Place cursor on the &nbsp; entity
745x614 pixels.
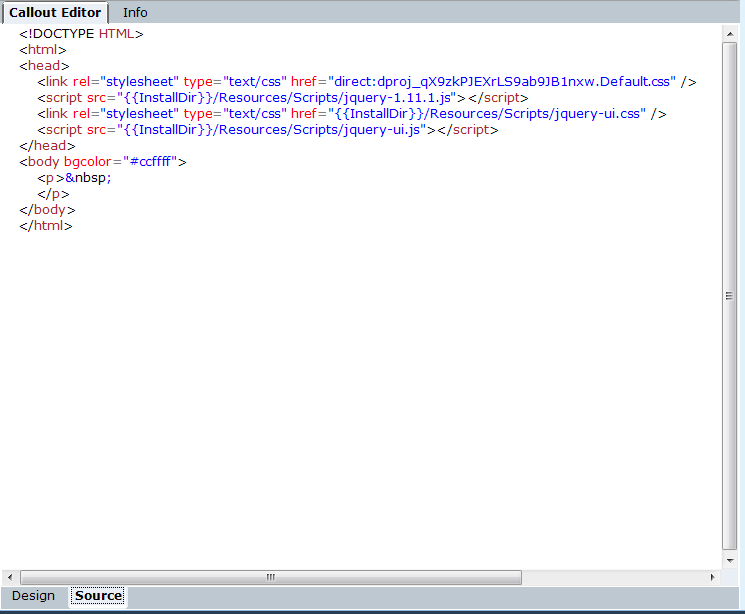point(89,178)
